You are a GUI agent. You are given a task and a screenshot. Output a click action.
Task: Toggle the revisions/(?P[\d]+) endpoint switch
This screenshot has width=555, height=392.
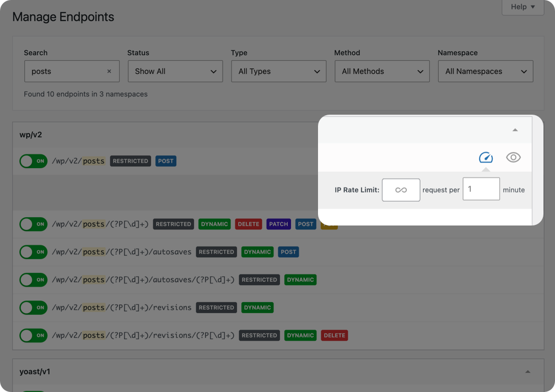(33, 335)
